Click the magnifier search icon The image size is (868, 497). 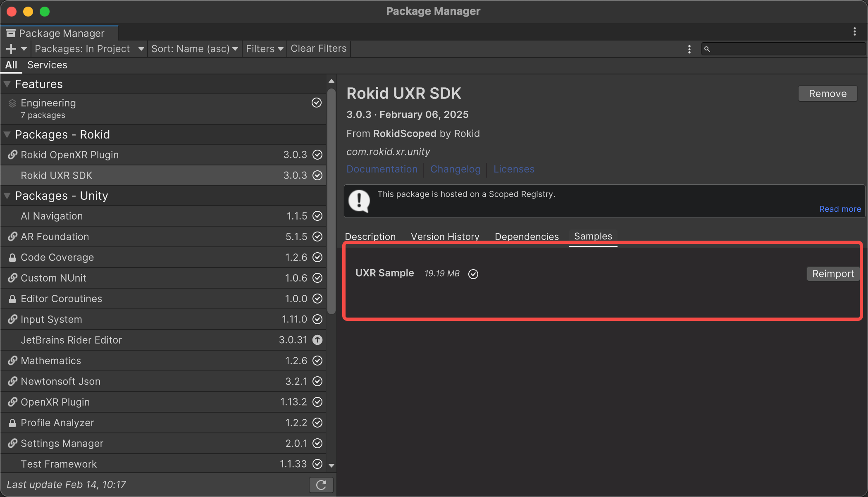[x=707, y=49]
